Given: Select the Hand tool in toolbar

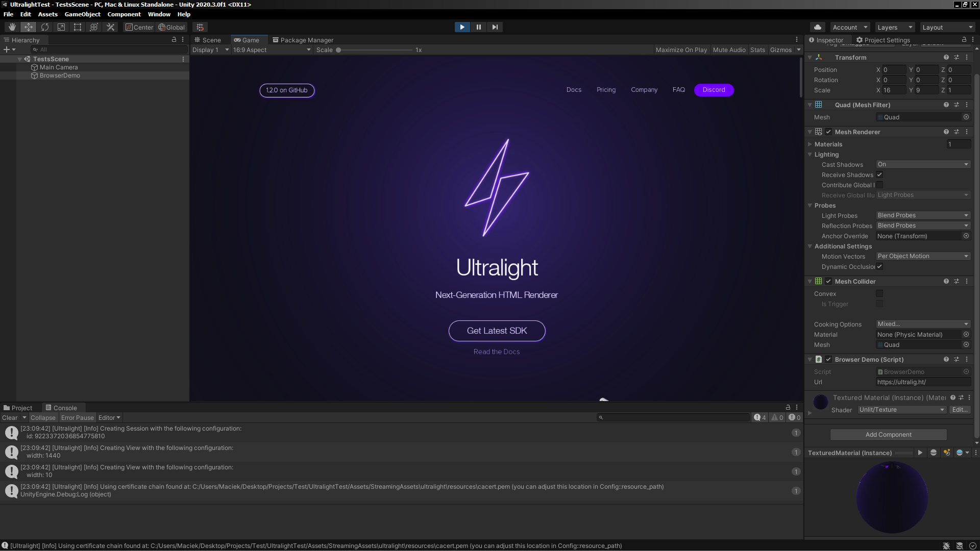Looking at the screenshot, I should [x=12, y=27].
